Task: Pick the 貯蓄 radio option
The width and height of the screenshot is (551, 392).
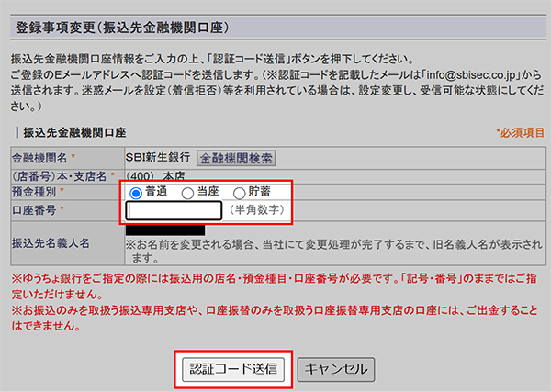Action: point(240,193)
